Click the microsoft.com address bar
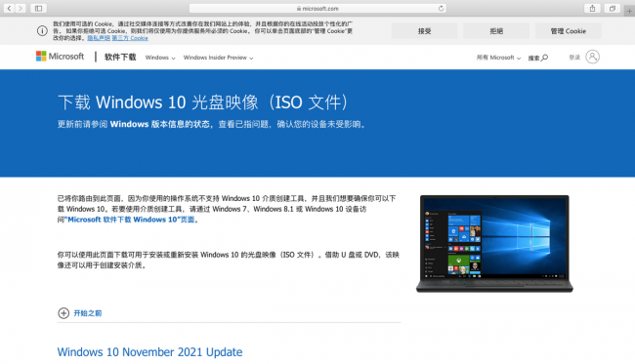Image resolution: width=635 pixels, height=364 pixels. click(x=317, y=8)
